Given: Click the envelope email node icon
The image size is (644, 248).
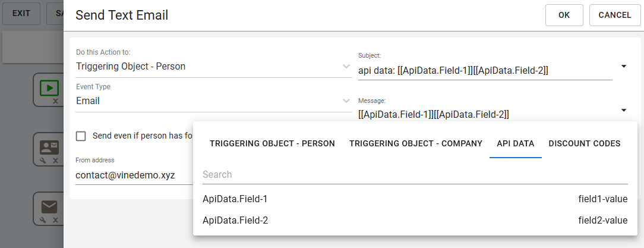Looking at the screenshot, I should pyautogui.click(x=49, y=206).
